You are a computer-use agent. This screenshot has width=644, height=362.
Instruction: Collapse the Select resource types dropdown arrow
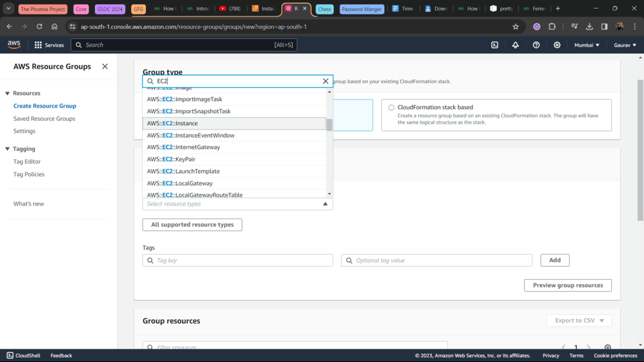325,204
